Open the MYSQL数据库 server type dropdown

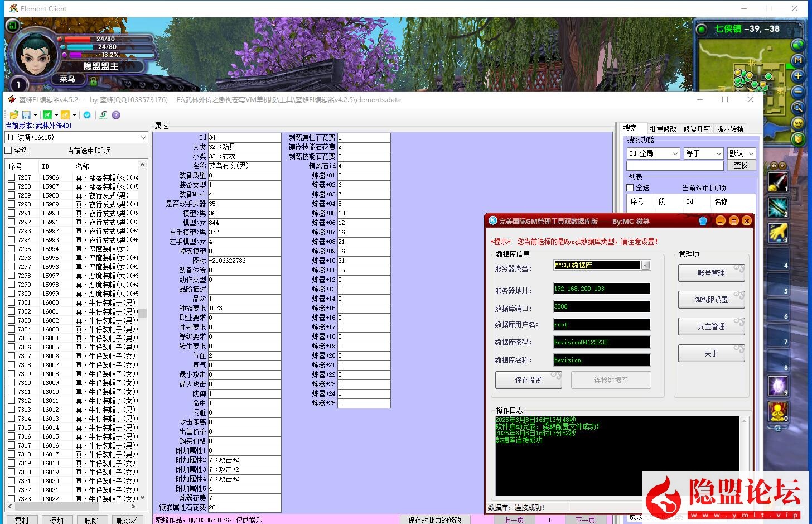click(x=645, y=266)
